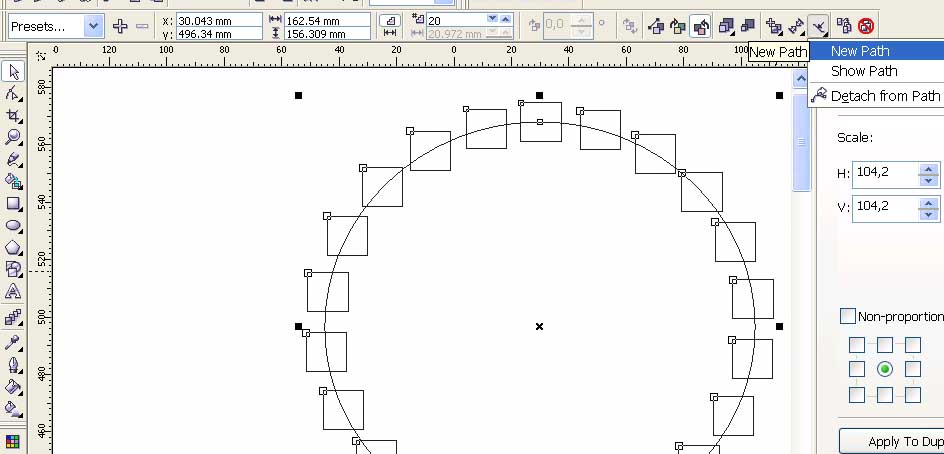944x454 pixels.
Task: Select the Pick tool in toolbox
Action: 13,72
